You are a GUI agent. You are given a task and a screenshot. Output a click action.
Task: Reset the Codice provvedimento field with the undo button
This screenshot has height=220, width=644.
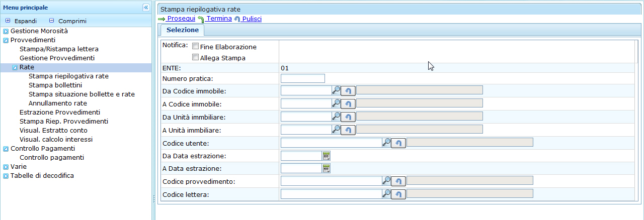pyautogui.click(x=398, y=181)
